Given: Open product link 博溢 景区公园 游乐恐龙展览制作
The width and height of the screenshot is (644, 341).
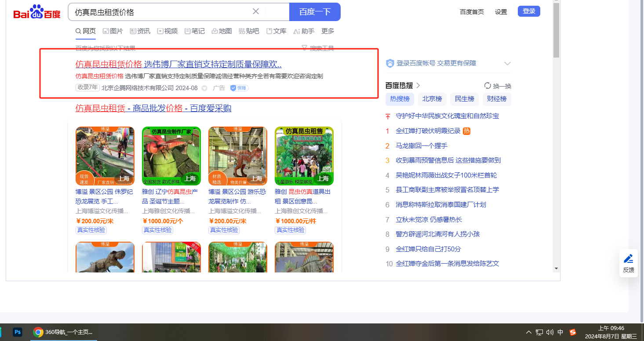Looking at the screenshot, I should (238, 196).
